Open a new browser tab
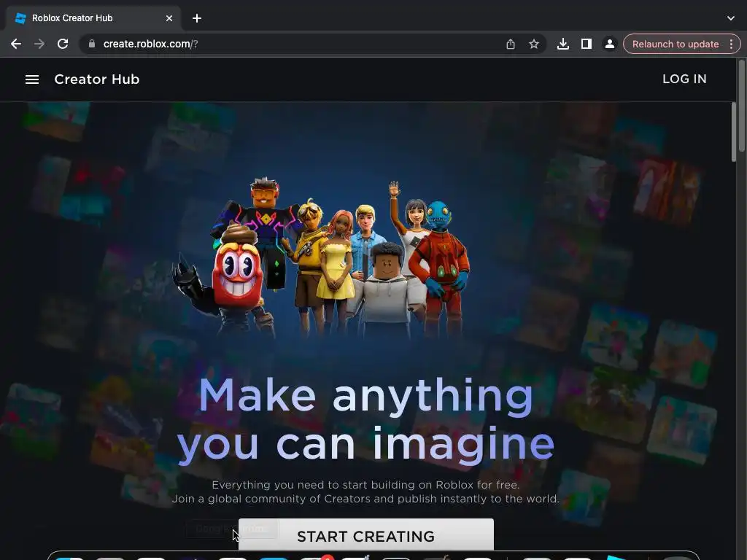This screenshot has width=747, height=560. point(197,18)
